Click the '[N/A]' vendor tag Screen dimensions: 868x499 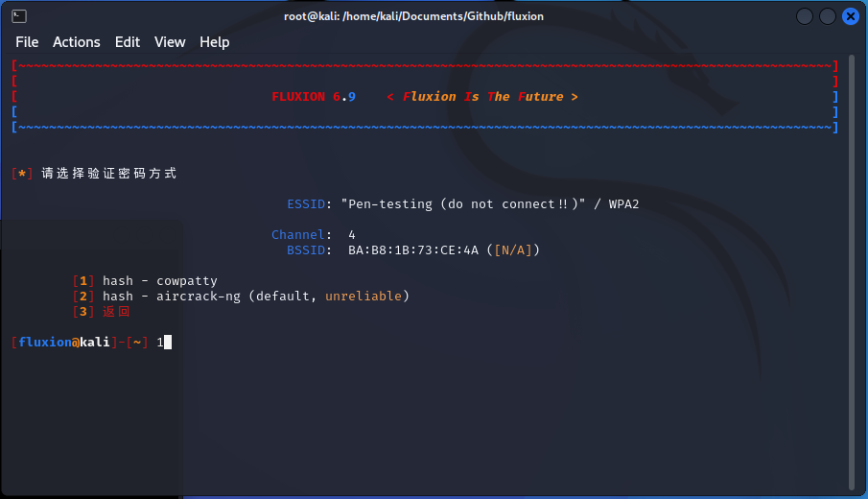click(513, 250)
